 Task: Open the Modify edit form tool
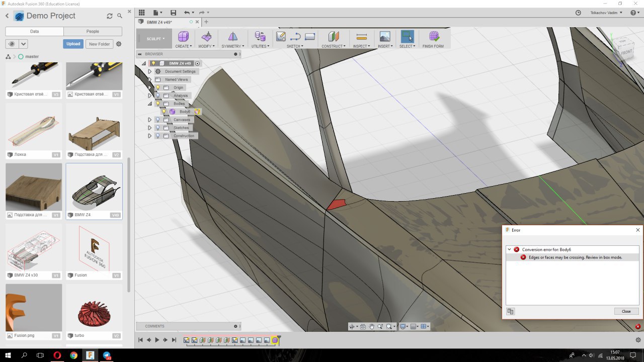click(206, 36)
